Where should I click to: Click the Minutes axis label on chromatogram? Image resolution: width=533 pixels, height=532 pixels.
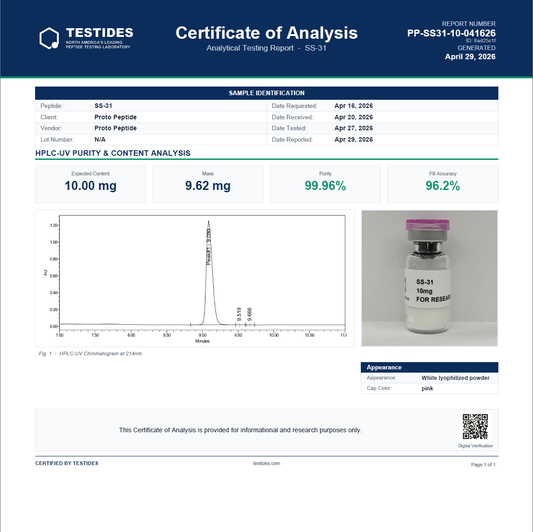tap(202, 341)
